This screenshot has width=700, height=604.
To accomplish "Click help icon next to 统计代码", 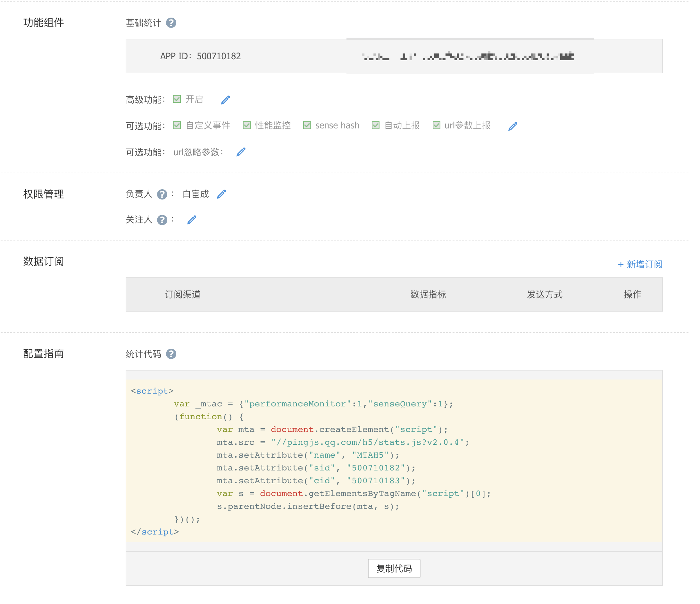I will pos(171,354).
